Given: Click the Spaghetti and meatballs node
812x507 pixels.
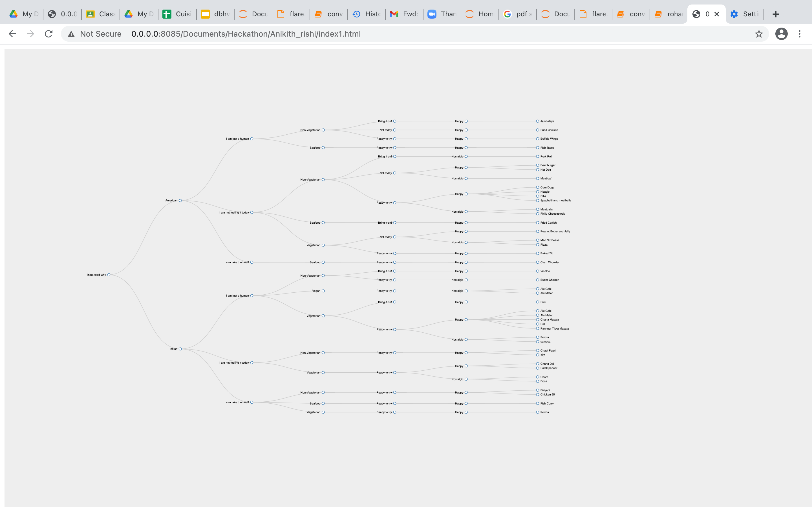Looking at the screenshot, I should (x=538, y=201).
